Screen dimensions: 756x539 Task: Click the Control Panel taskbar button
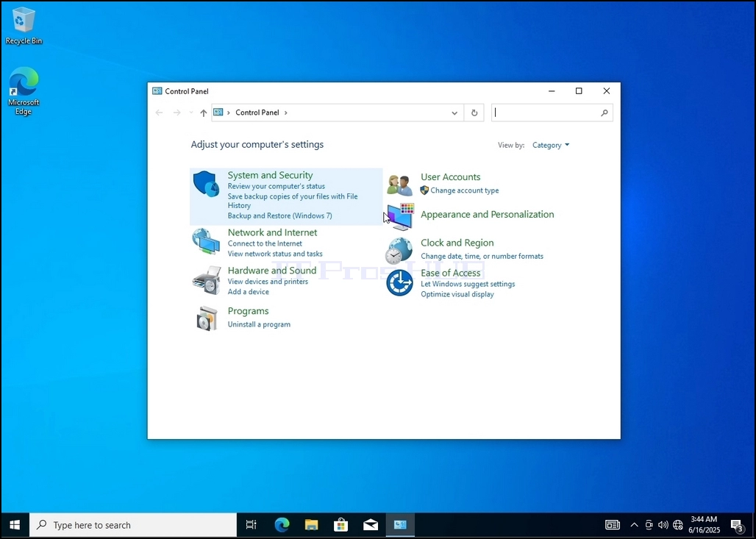tap(400, 525)
